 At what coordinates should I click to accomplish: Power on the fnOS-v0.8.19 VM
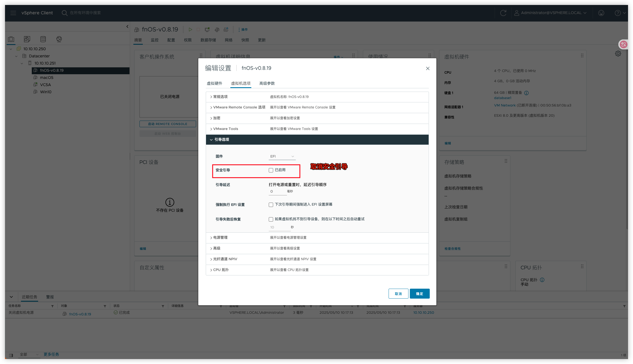click(190, 29)
